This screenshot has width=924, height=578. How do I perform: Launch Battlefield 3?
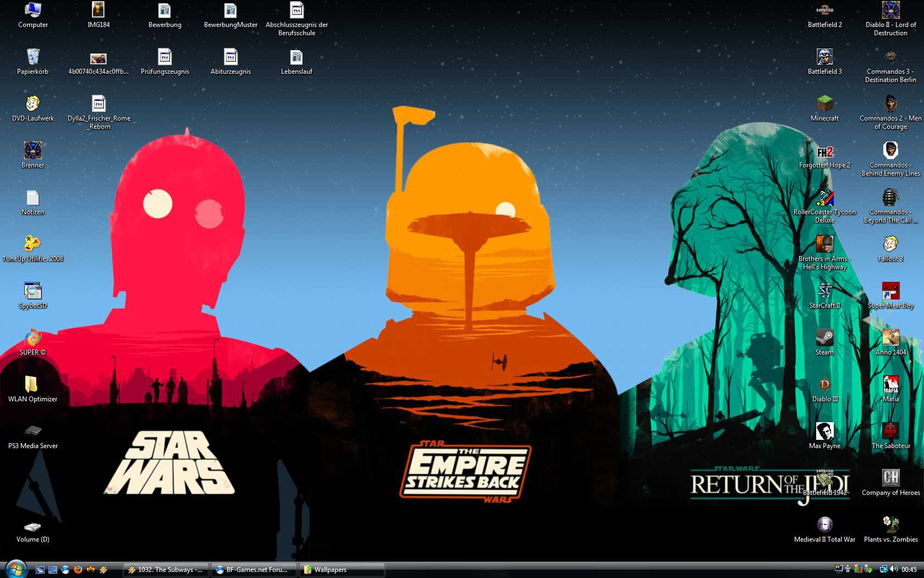(824, 62)
